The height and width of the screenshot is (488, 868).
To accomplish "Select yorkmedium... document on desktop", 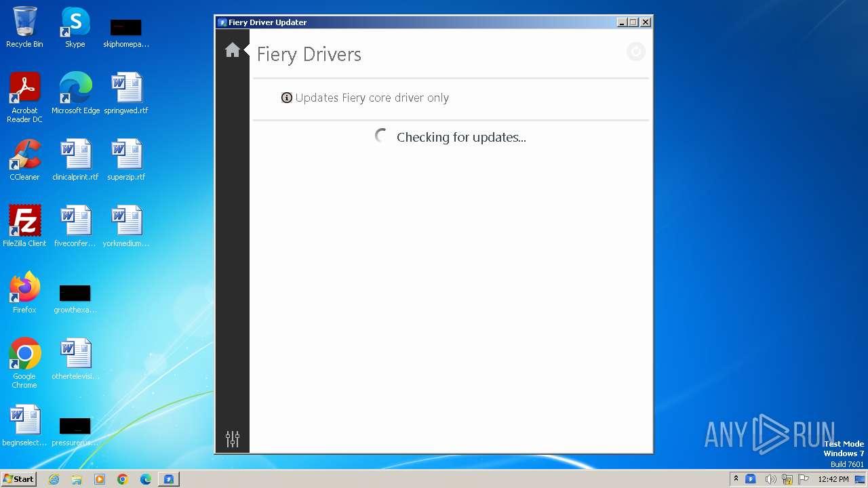I will [x=126, y=226].
